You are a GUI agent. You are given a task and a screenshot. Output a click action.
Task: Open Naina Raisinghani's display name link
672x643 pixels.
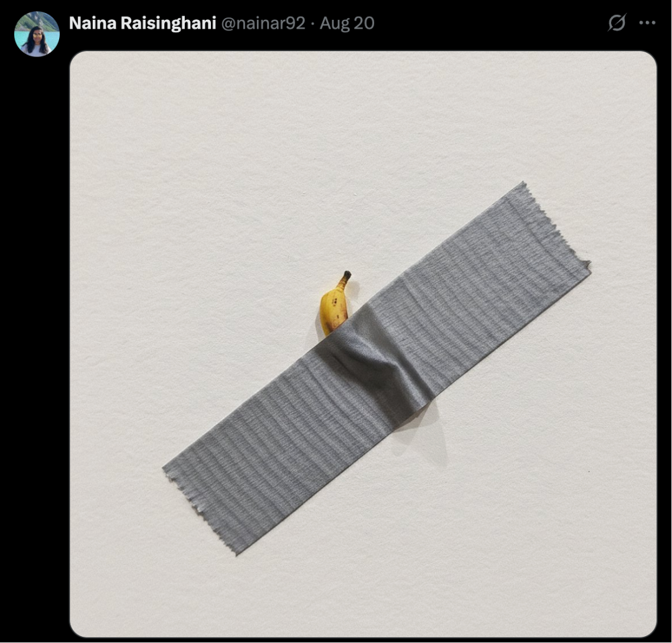pos(142,23)
